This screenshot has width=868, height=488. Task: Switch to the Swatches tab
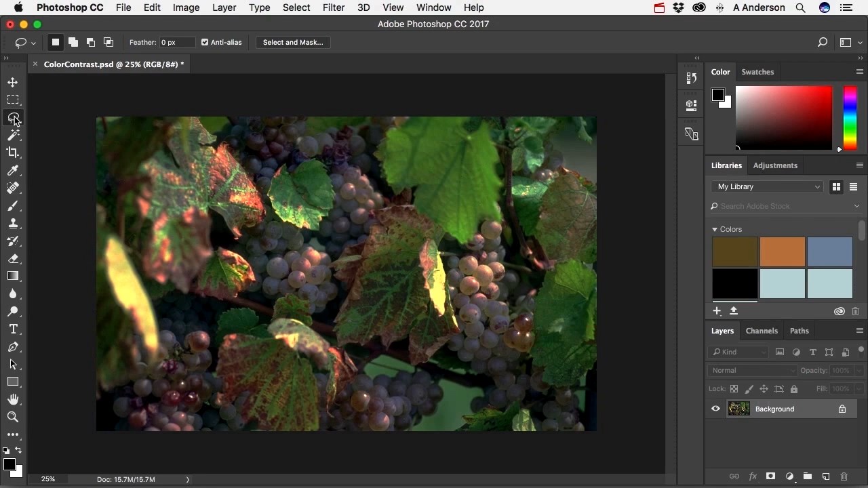tap(757, 72)
